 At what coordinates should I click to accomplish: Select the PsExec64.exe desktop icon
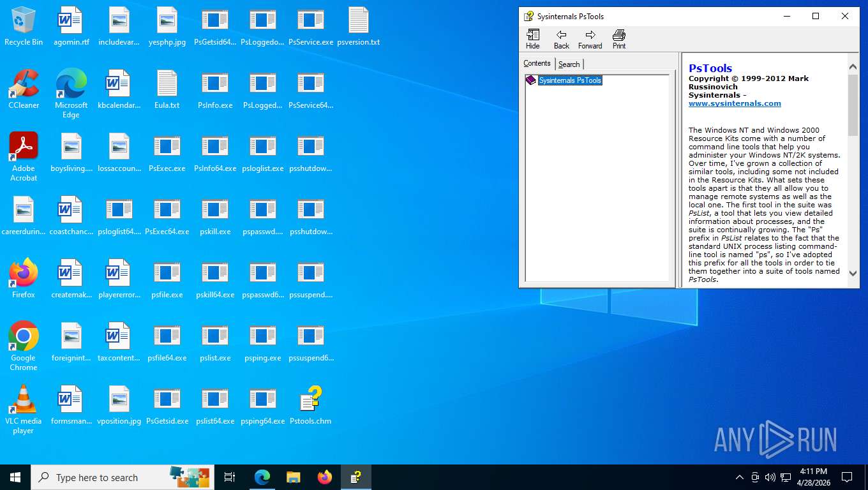click(x=167, y=216)
